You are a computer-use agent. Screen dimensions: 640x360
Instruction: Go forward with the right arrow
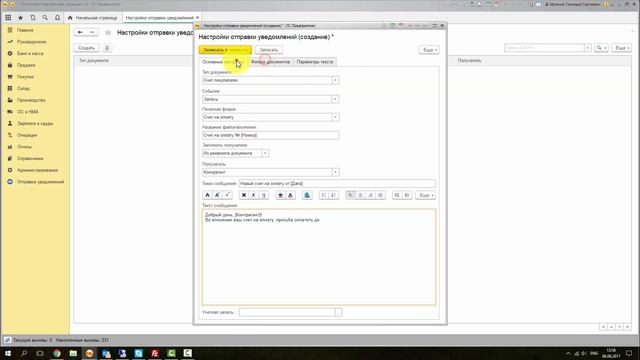[x=92, y=32]
